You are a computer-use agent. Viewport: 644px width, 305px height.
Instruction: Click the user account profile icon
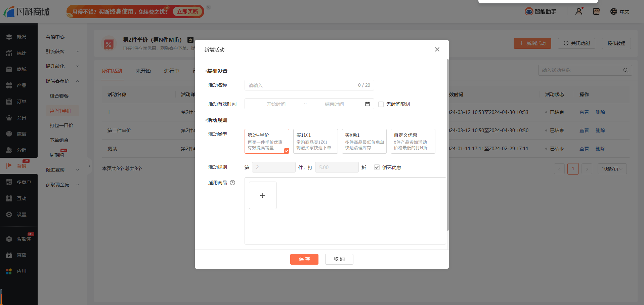click(578, 11)
